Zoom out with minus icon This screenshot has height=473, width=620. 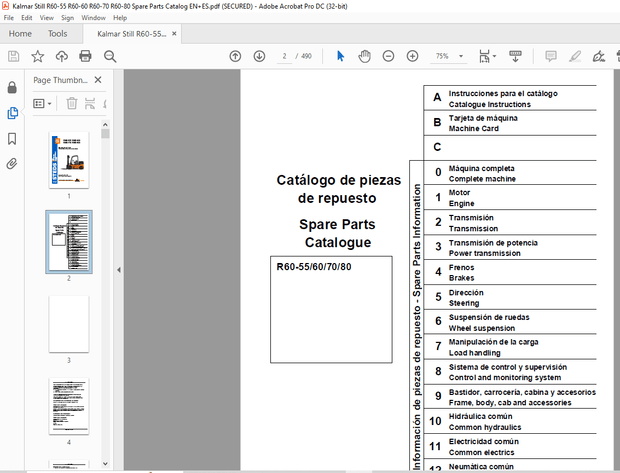[388, 56]
